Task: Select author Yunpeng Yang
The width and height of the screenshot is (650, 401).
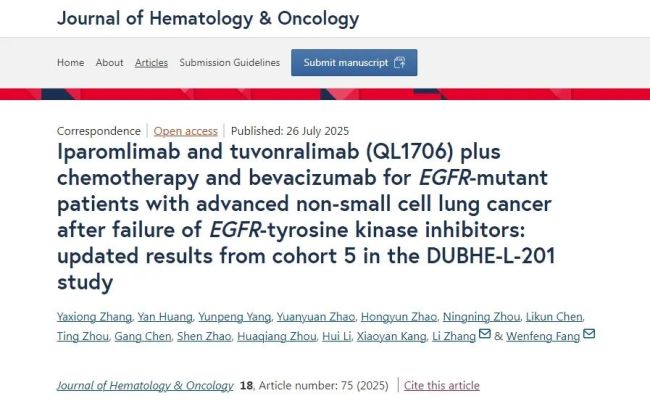Action: tap(235, 317)
